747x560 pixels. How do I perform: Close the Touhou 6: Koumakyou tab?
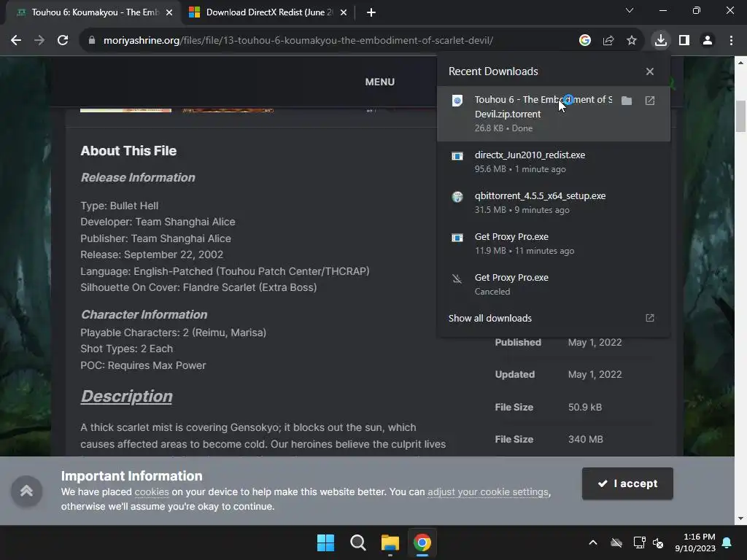169,13
